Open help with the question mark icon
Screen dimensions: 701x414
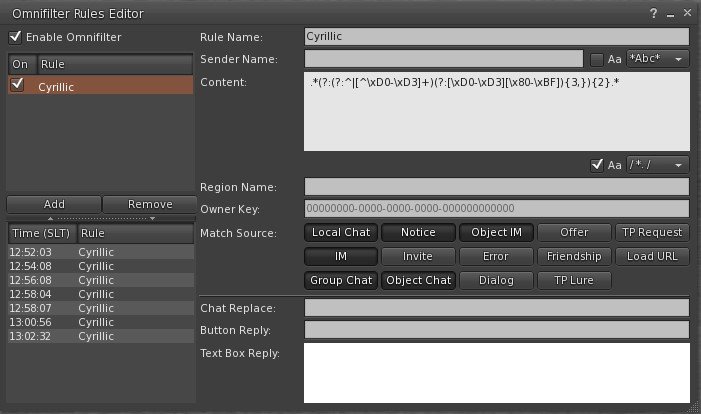pyautogui.click(x=654, y=13)
